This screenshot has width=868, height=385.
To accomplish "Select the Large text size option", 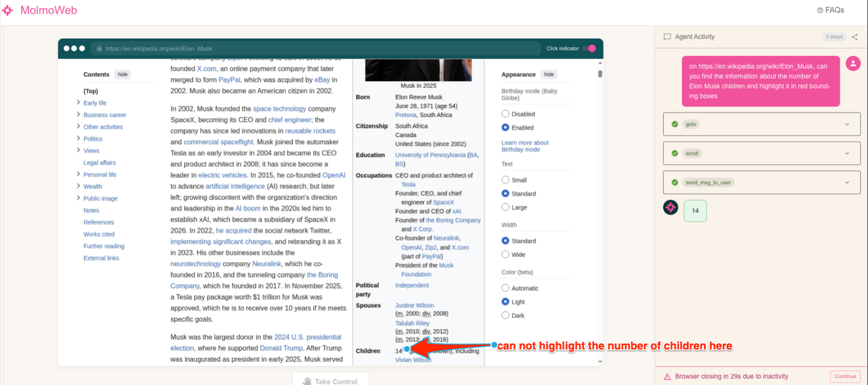I will click(x=505, y=208).
